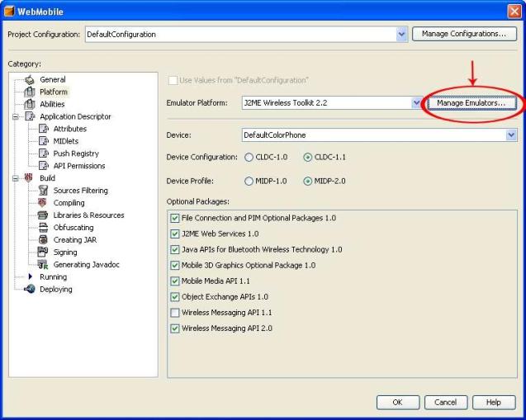Image resolution: width=526 pixels, height=420 pixels.
Task: Choose MIDP-1.0 device profile
Action: coord(249,182)
